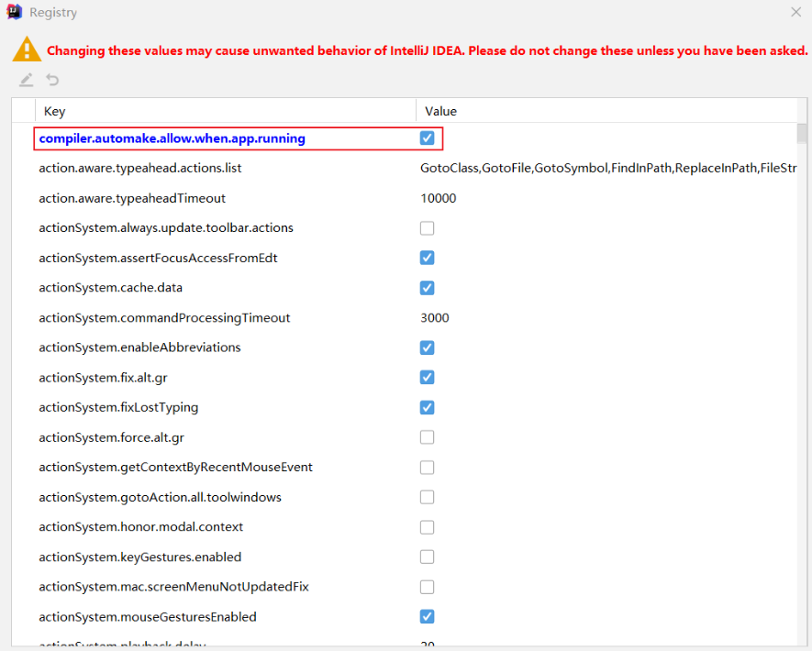This screenshot has height=651, width=812.
Task: Select the action.aware.typeaheadTimeout key
Action: point(132,198)
